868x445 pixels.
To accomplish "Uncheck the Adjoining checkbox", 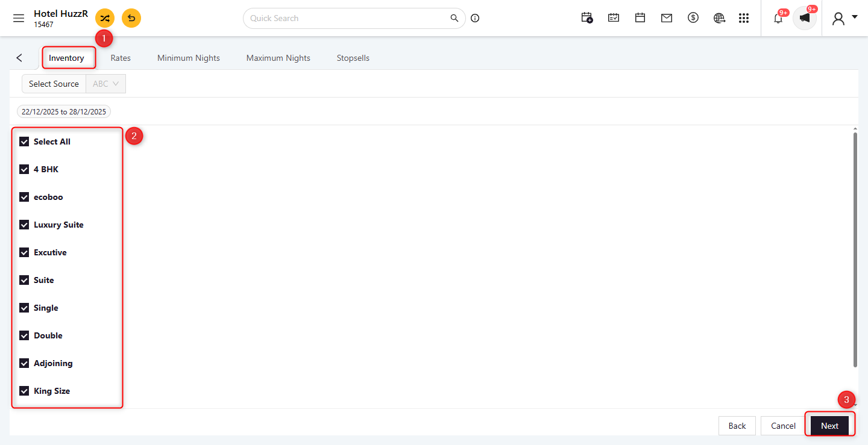I will pos(24,363).
